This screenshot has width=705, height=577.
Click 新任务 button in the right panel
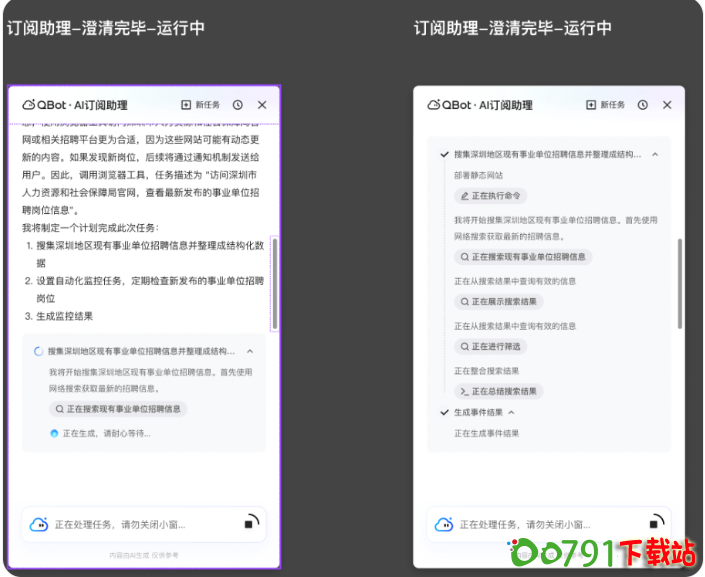pos(606,105)
